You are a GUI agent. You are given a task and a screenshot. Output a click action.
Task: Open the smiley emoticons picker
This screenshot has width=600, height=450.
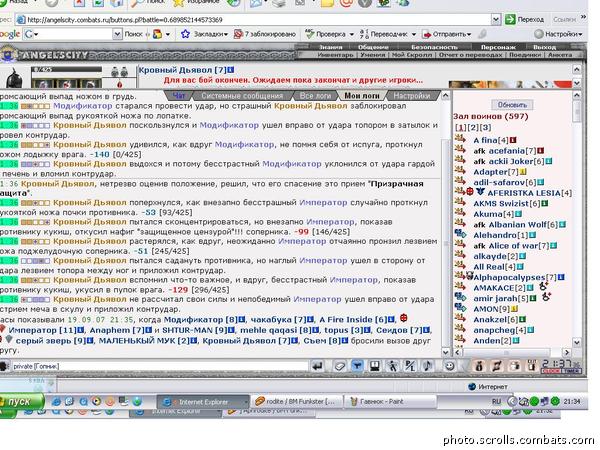(x=450, y=366)
